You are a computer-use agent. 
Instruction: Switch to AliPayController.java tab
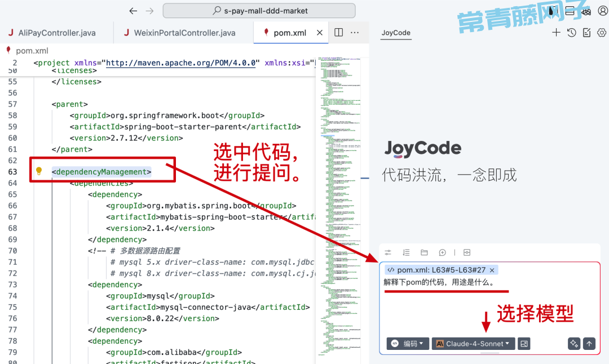(56, 33)
